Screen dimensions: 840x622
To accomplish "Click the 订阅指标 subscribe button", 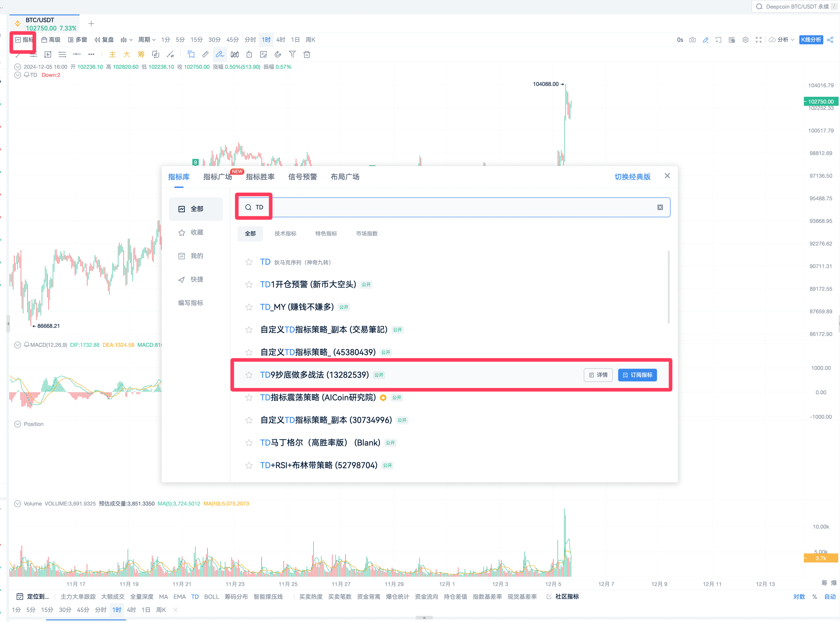I will click(638, 375).
